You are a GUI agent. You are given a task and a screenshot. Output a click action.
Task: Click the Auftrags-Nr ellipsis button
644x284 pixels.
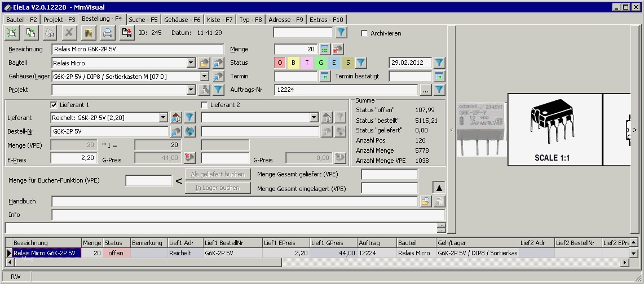click(426, 90)
